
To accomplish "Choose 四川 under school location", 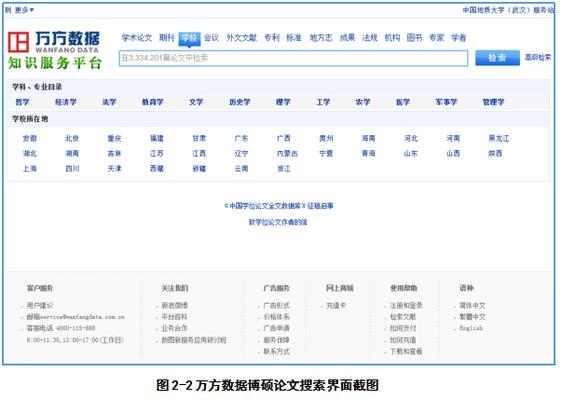I will 72,168.
